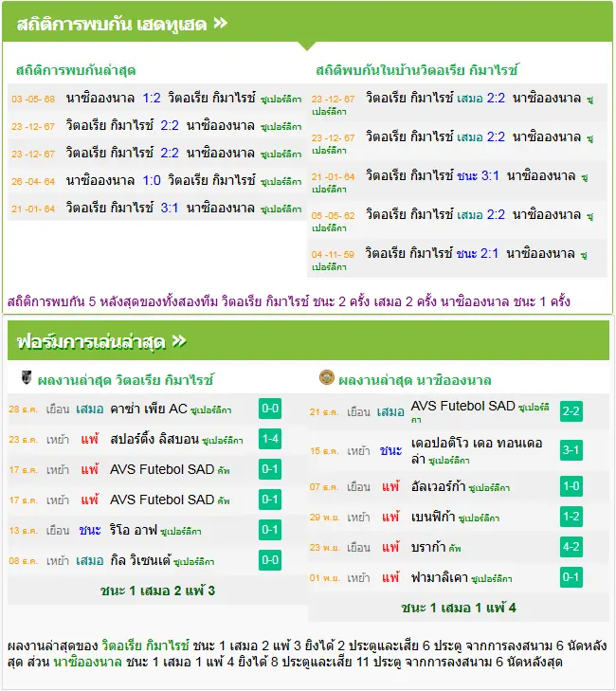This screenshot has width=616, height=691.
Task: Click the 0-0 score badge for กิล วิเซนเต้
Action: pos(270,560)
